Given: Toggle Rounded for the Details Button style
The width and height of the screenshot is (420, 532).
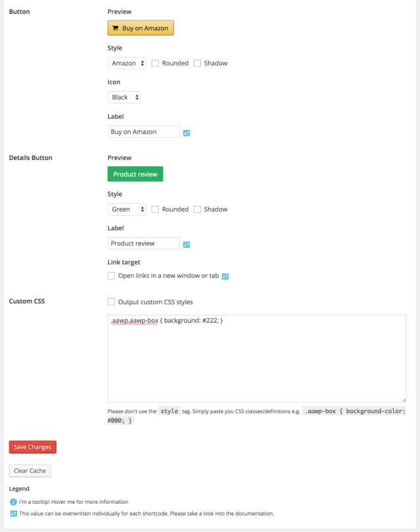Looking at the screenshot, I should pyautogui.click(x=156, y=209).
